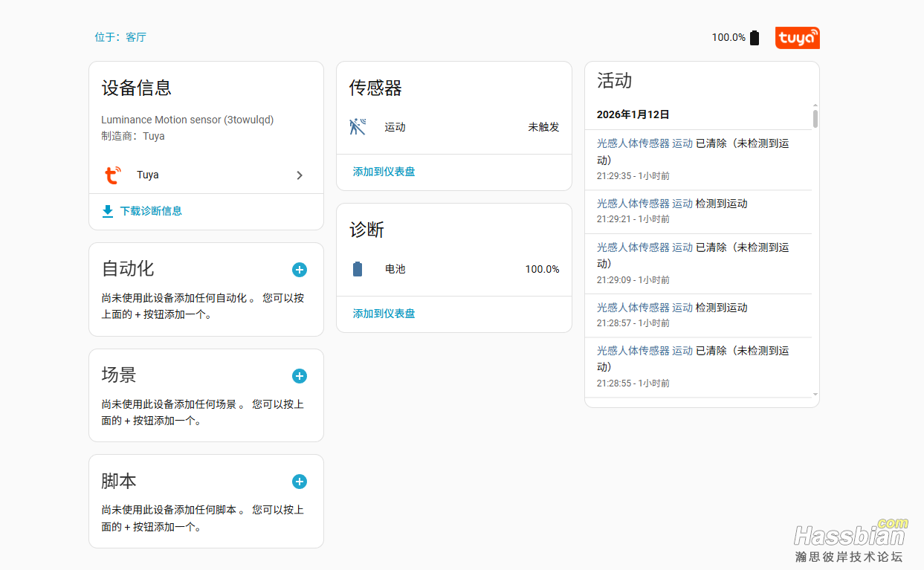
Task: Click the Tuya brand logo at top right
Action: 797,38
